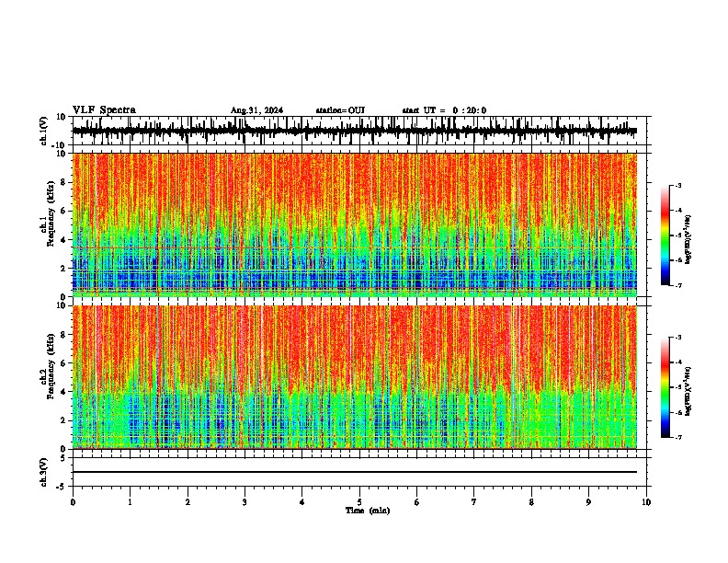Click the ch.3(V) axis label
This screenshot has width=728, height=563.
pyautogui.click(x=44, y=473)
